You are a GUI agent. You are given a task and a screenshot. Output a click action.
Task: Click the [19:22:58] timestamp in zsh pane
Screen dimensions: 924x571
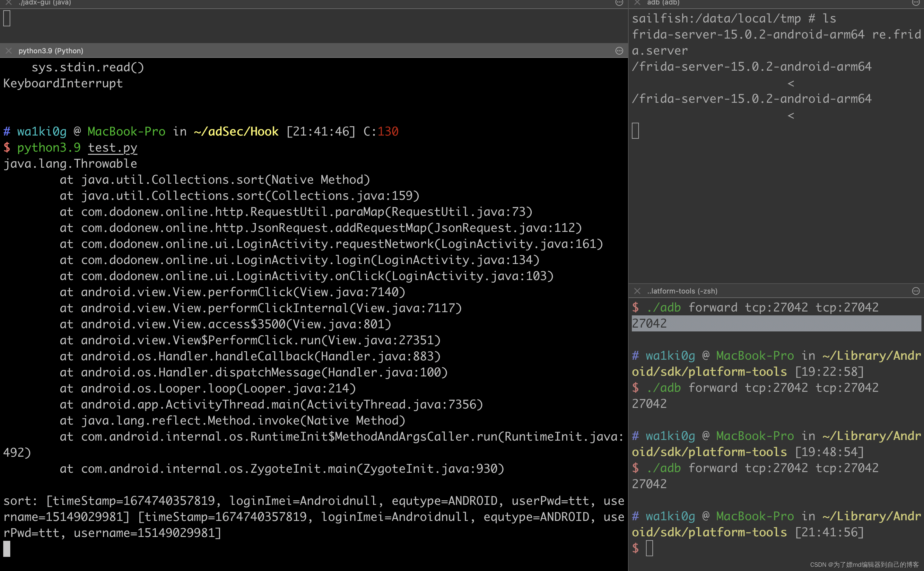pos(829,372)
